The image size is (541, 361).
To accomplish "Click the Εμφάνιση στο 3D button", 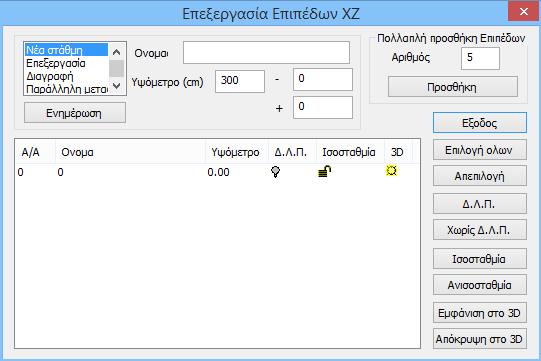I will pos(480,313).
